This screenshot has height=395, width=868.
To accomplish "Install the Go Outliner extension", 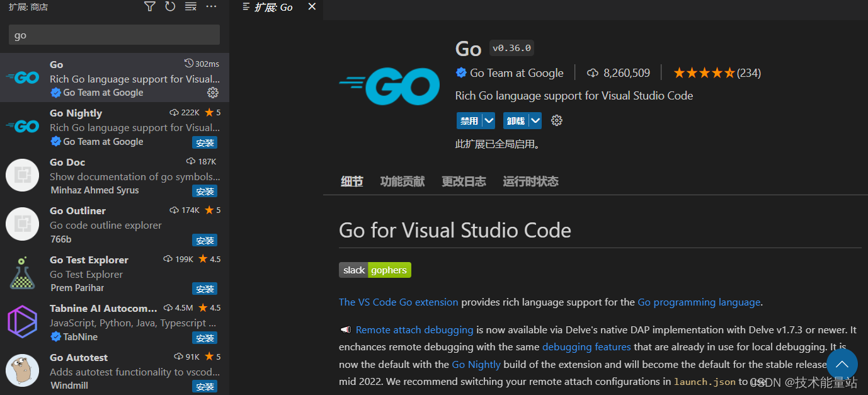I will point(205,240).
